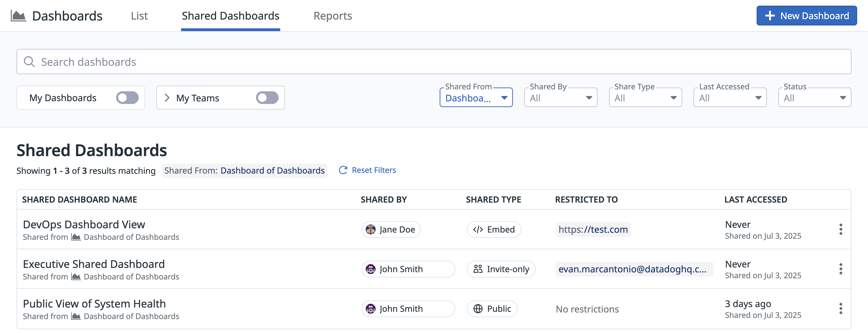
Task: Click 'Dashboard of Dashboards' under Public View of System Health
Action: click(131, 316)
